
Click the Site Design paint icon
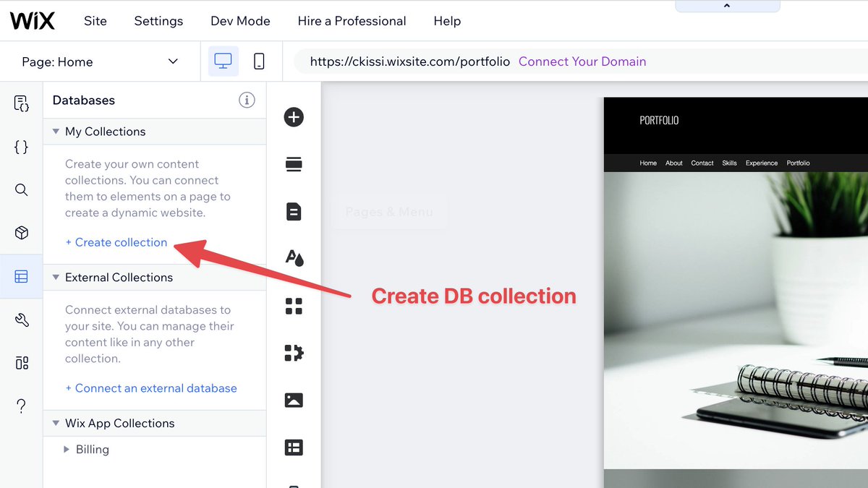(294, 258)
